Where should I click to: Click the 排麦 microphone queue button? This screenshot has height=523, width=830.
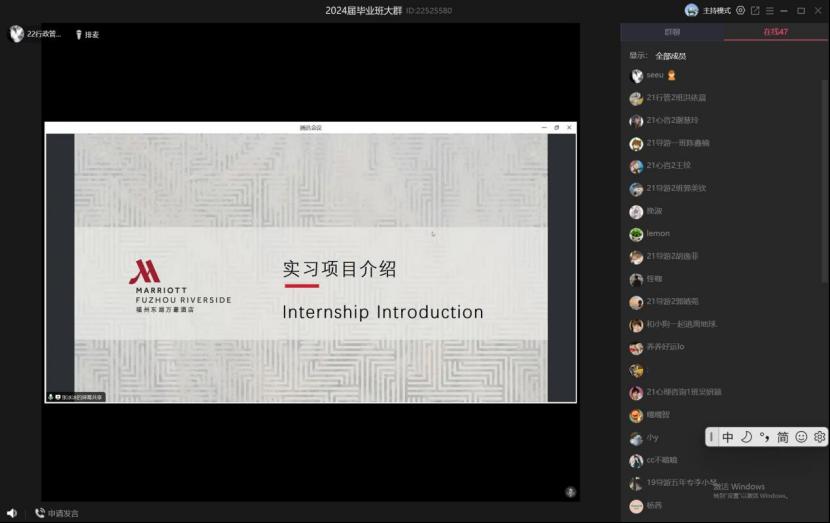87,34
